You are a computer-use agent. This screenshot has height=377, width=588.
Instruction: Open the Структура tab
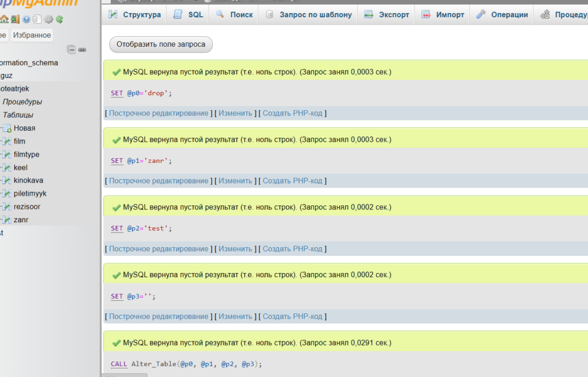(134, 14)
